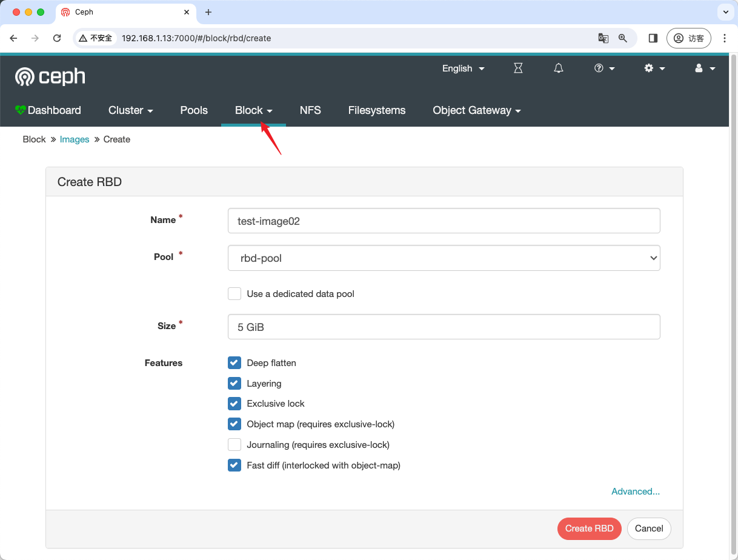The image size is (738, 560).
Task: Close the Ceph browser tab
Action: tap(187, 12)
